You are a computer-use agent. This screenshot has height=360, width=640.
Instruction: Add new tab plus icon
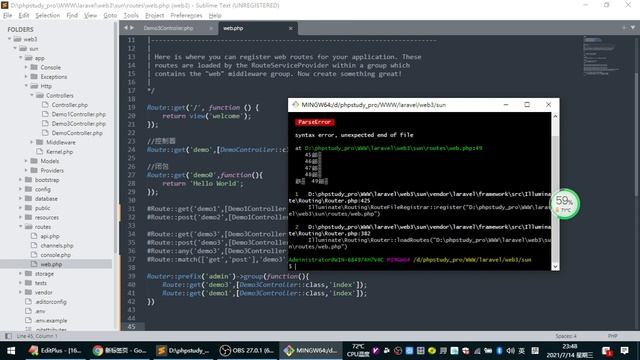(x=624, y=28)
